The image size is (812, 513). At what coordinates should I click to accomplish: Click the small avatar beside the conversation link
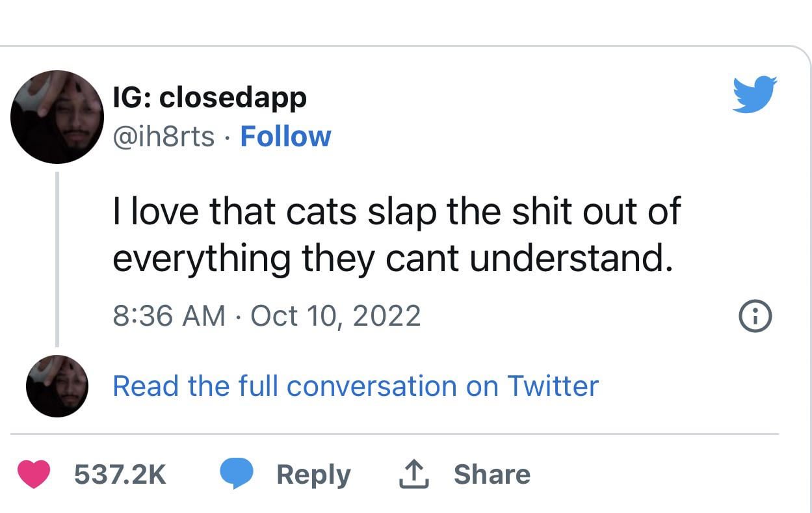point(57,386)
